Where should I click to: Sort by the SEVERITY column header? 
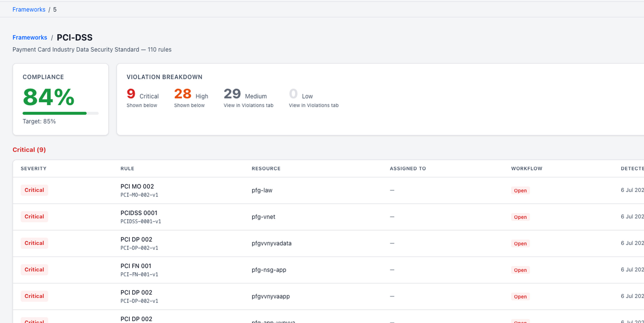[33, 169]
